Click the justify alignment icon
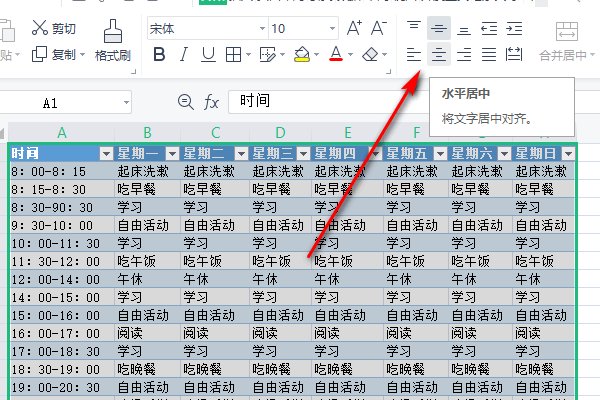 [489, 55]
